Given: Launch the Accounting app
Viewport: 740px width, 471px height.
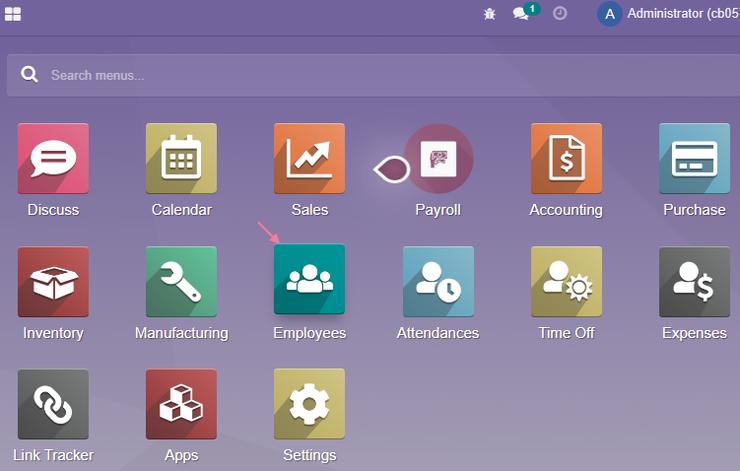Looking at the screenshot, I should 566,159.
